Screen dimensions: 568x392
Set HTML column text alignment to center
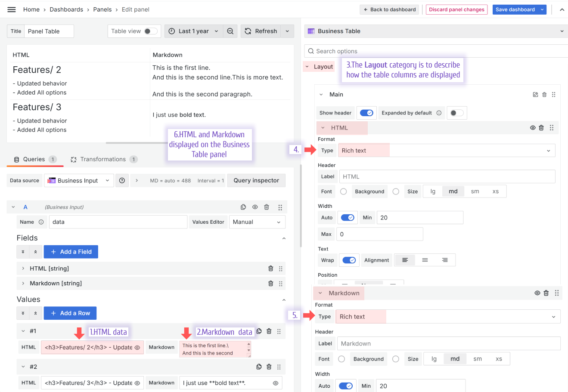[x=425, y=260]
